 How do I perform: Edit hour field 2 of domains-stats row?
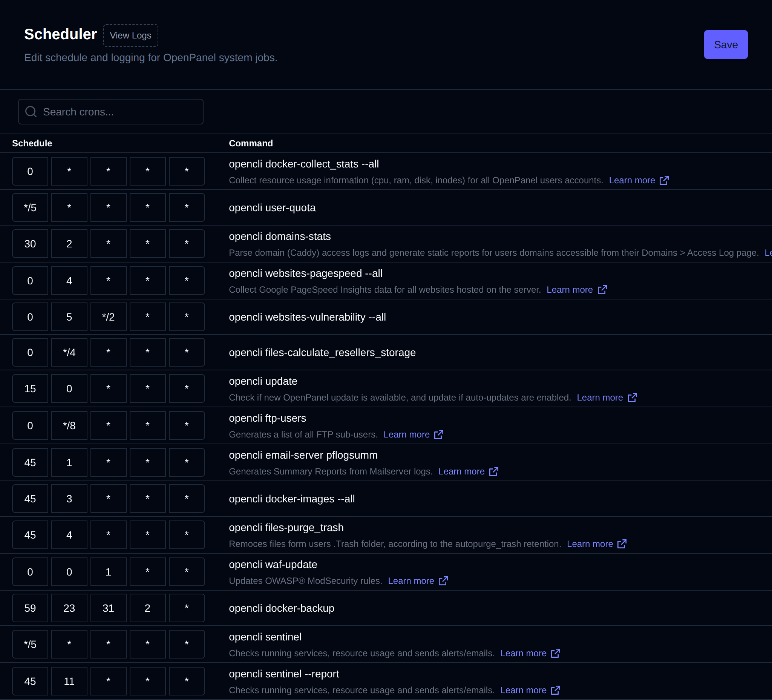69,244
